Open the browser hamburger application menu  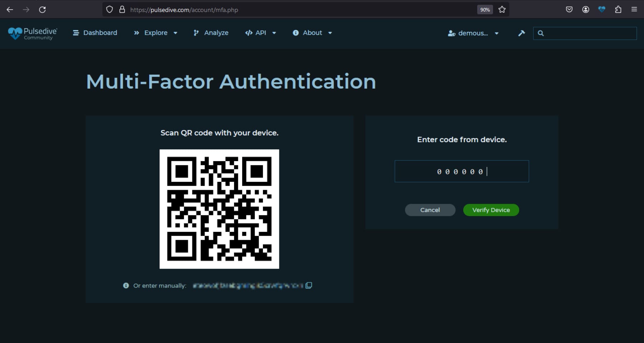pyautogui.click(x=634, y=10)
